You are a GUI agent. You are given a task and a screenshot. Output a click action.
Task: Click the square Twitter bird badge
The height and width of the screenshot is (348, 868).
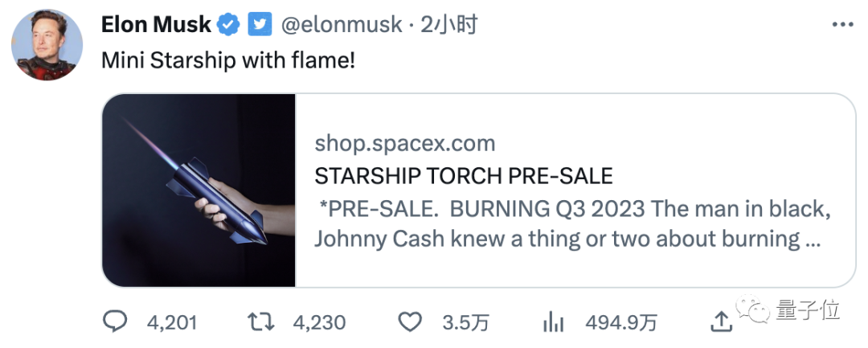point(259,25)
